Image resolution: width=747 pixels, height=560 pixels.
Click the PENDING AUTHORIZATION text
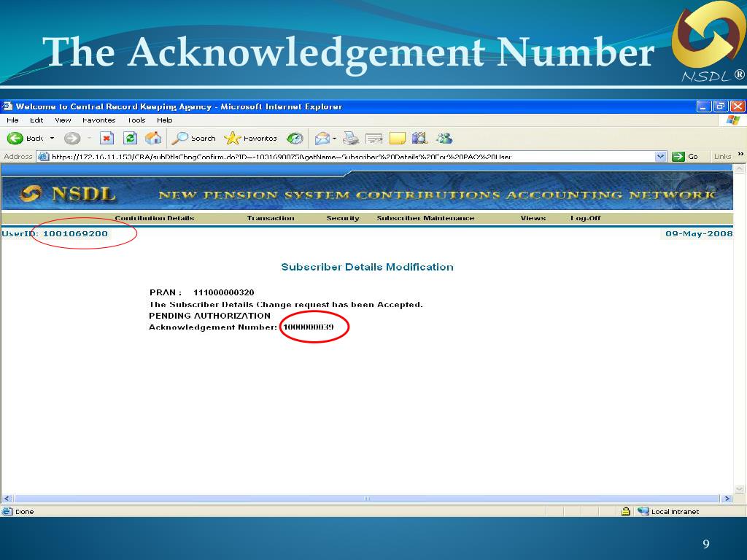point(209,316)
